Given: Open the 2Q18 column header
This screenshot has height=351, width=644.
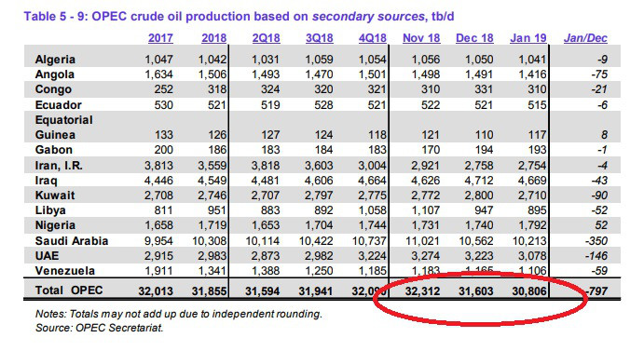Looking at the screenshot, I should click(x=267, y=38).
